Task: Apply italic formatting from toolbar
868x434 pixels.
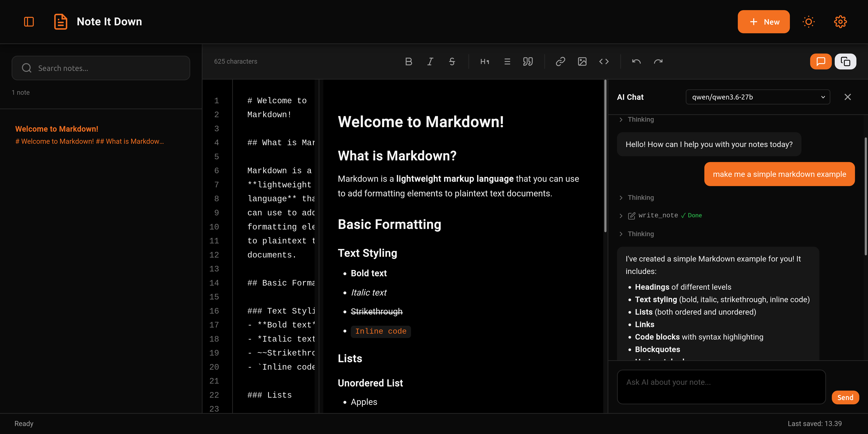Action: 430,61
